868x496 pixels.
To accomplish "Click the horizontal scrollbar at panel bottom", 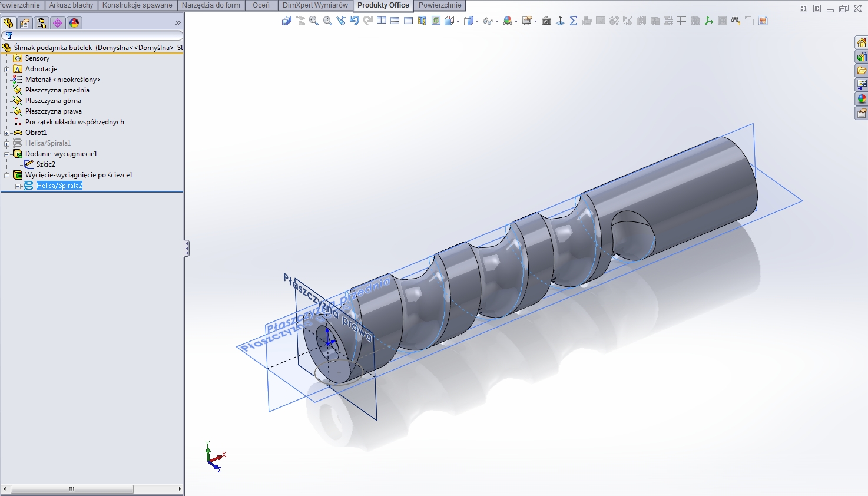I will pos(71,488).
